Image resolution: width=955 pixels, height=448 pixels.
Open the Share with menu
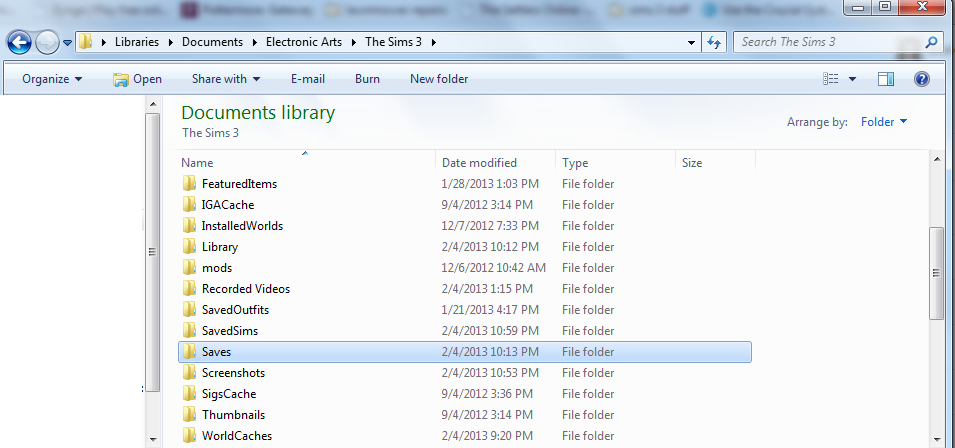coord(226,79)
